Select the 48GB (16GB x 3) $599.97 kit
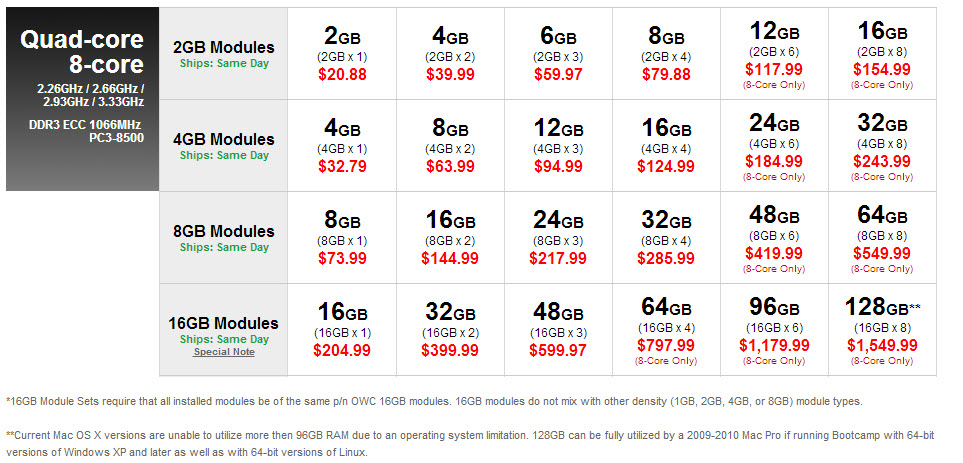The width and height of the screenshot is (963, 463). pyautogui.click(x=558, y=330)
